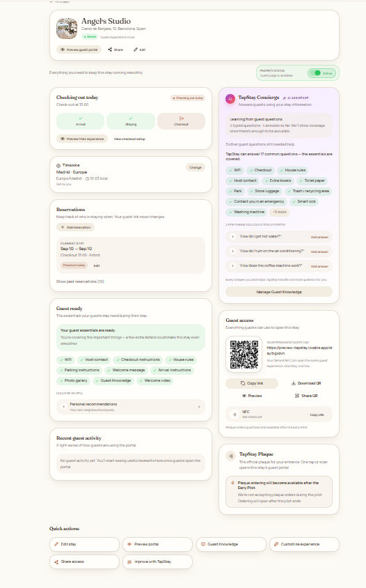Click the Share QR icon
The height and width of the screenshot is (588, 366).
click(296, 396)
